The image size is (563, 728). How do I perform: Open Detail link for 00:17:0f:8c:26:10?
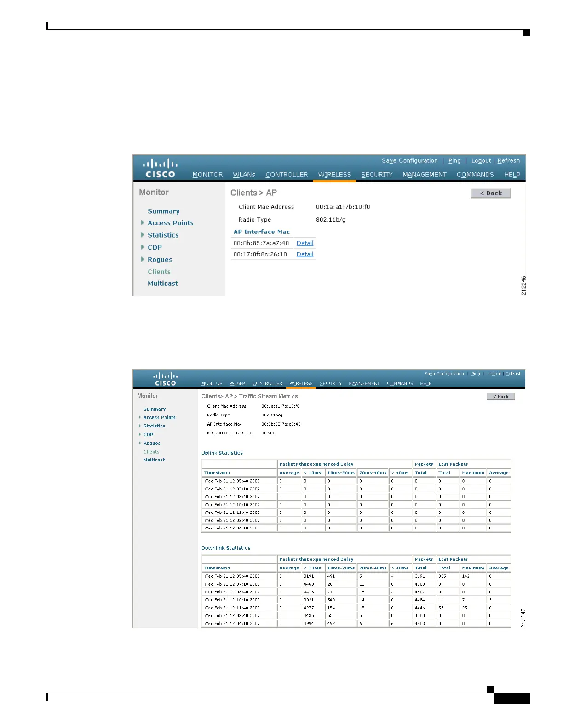click(305, 254)
